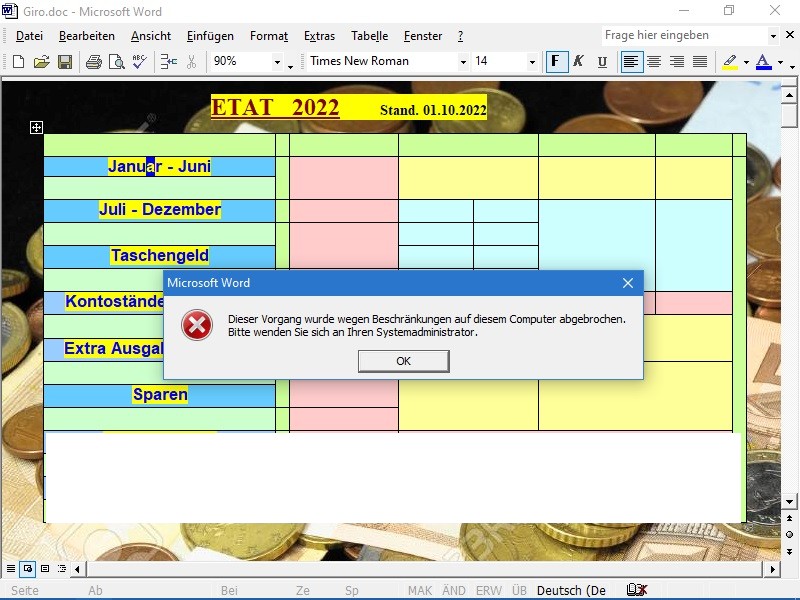The image size is (800, 600).
Task: Toggle ERW extend selection indicator
Action: 489,590
